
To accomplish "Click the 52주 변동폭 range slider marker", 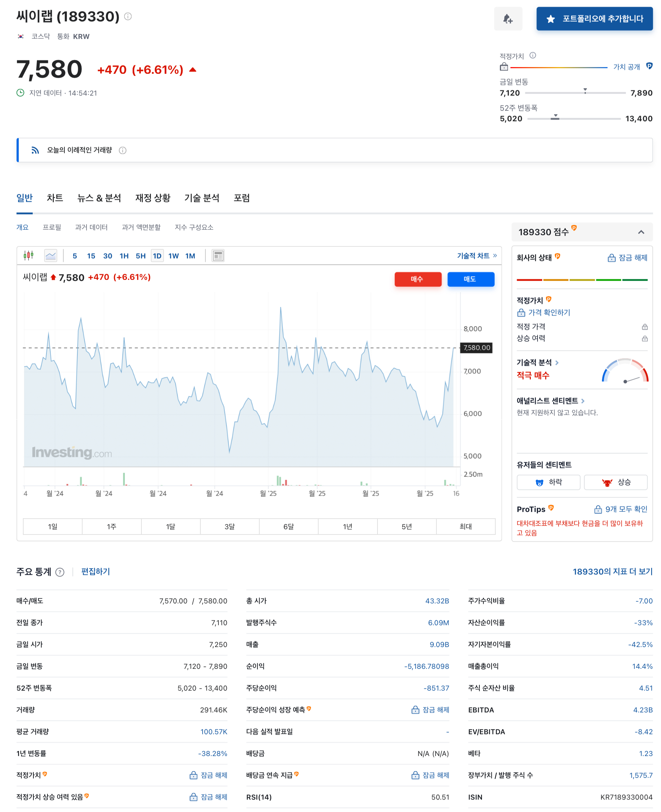I will click(555, 116).
